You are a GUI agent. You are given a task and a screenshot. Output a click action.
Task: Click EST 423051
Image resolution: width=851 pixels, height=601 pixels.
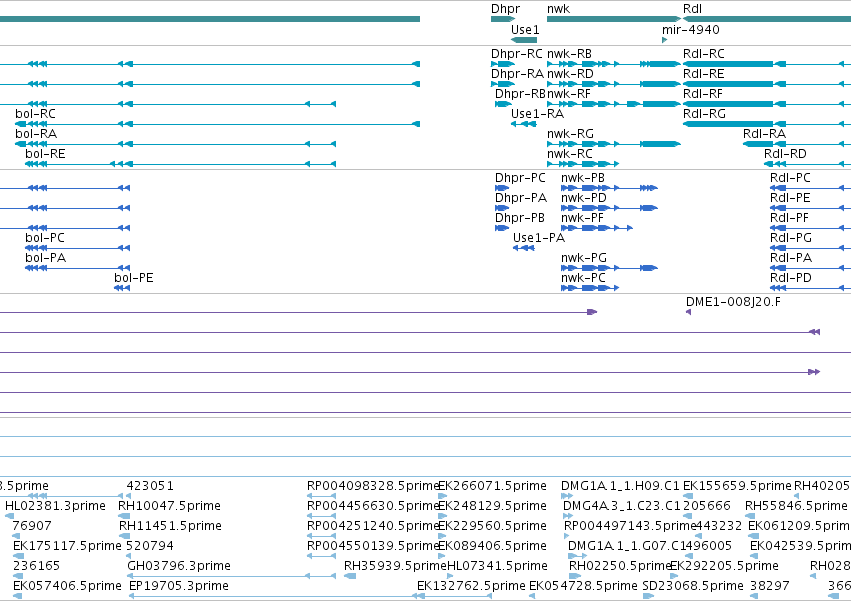(129, 496)
